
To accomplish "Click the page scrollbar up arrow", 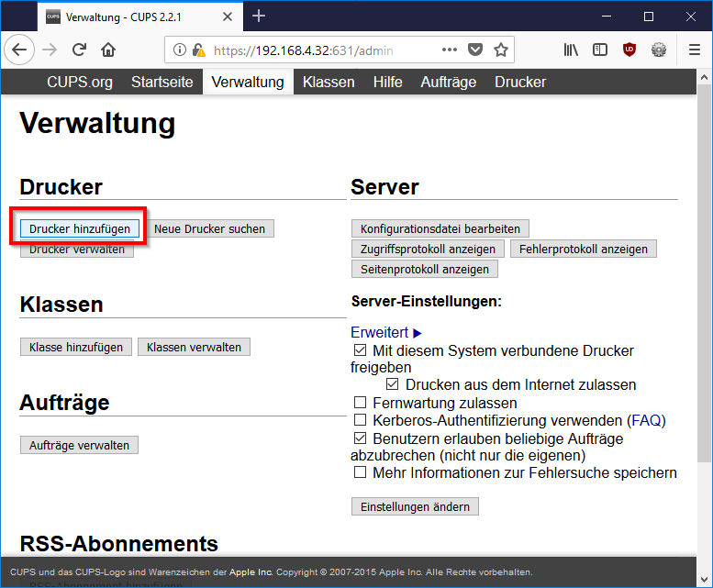I will click(705, 77).
